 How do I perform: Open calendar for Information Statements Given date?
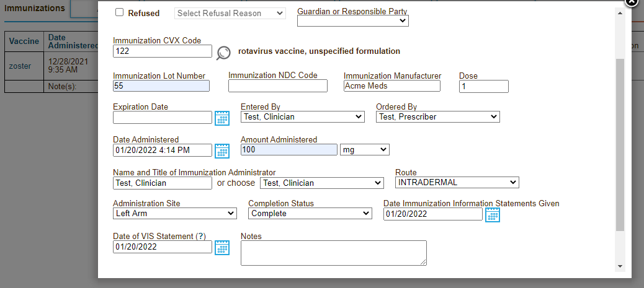pyautogui.click(x=492, y=214)
